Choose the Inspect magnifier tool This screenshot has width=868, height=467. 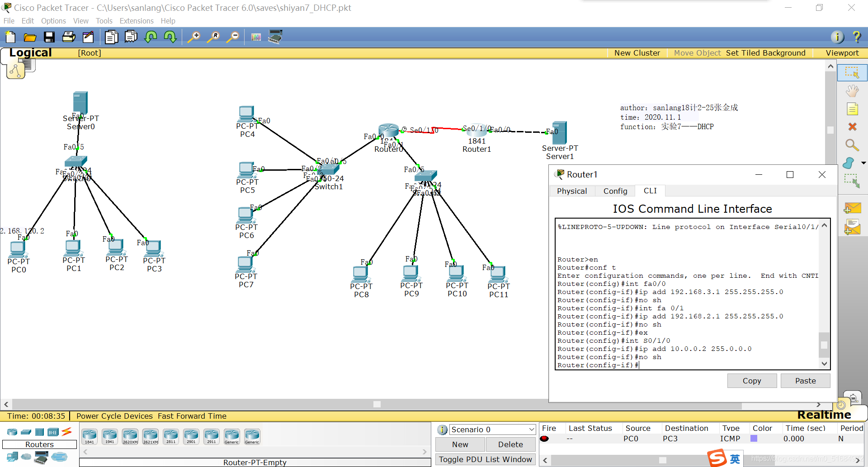(x=852, y=145)
